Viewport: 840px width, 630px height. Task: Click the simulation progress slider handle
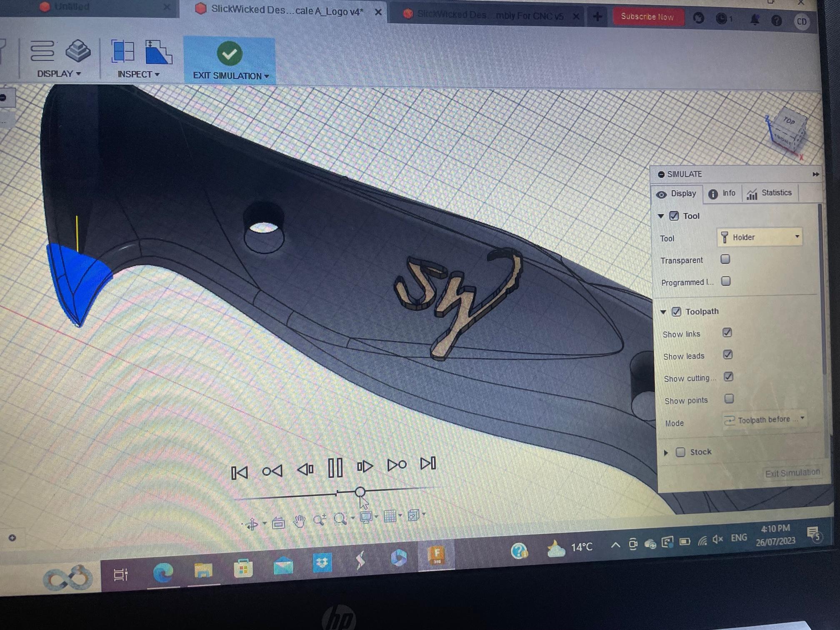pos(360,492)
